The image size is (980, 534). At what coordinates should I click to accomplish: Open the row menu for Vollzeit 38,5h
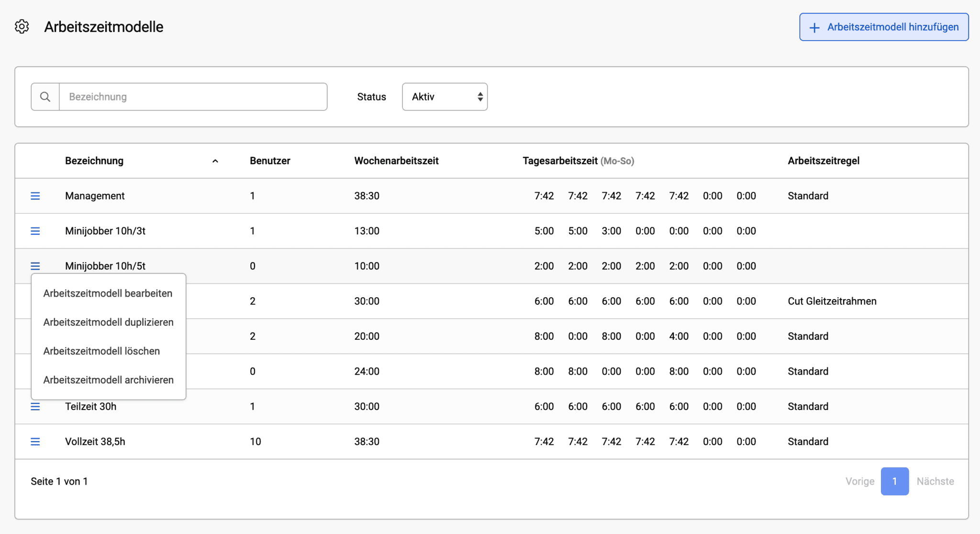coord(35,442)
